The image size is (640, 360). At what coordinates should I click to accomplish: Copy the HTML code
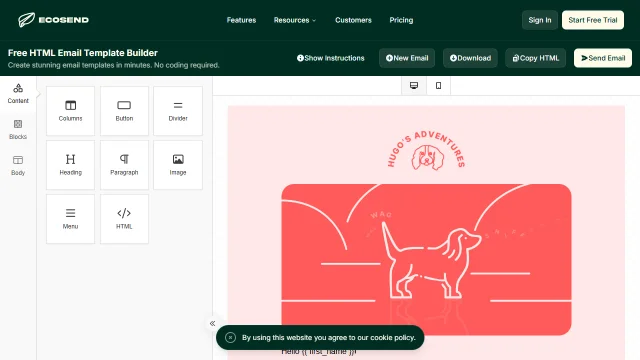pyautogui.click(x=536, y=58)
